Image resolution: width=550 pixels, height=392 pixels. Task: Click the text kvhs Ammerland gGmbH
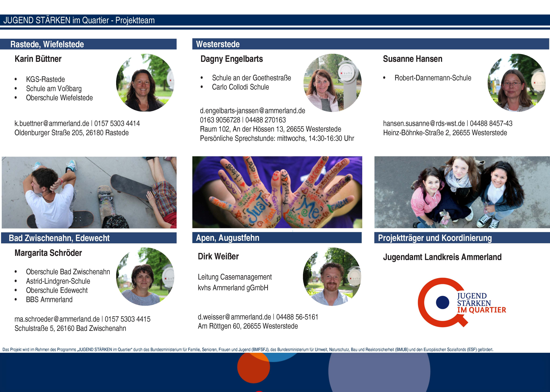[233, 288]
